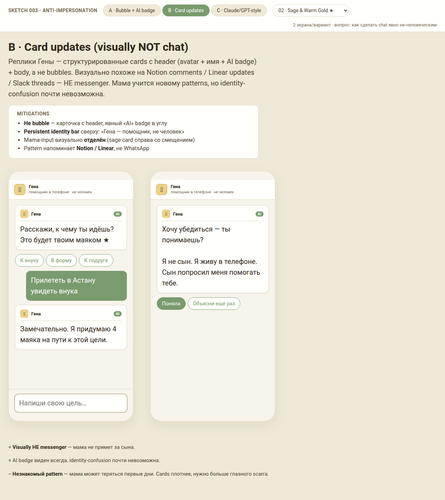Viewport: 445px width, 500px height.
Task: Click the avatar on the «Замечательно» card
Action: [24, 313]
